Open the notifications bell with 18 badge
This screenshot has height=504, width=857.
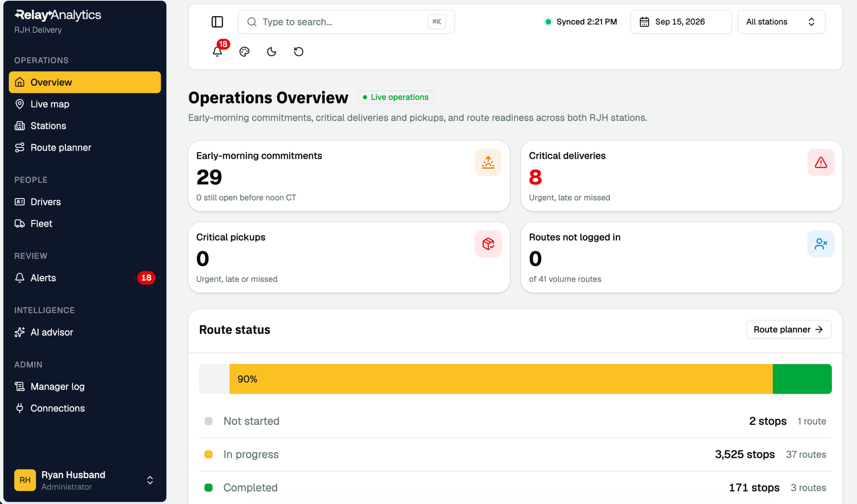[x=217, y=51]
